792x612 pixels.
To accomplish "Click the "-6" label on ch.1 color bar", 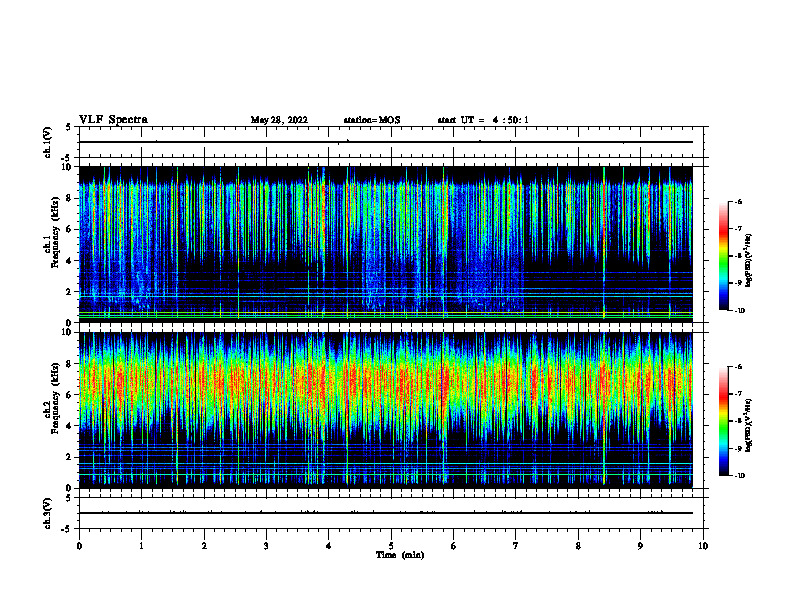I will pos(739,202).
